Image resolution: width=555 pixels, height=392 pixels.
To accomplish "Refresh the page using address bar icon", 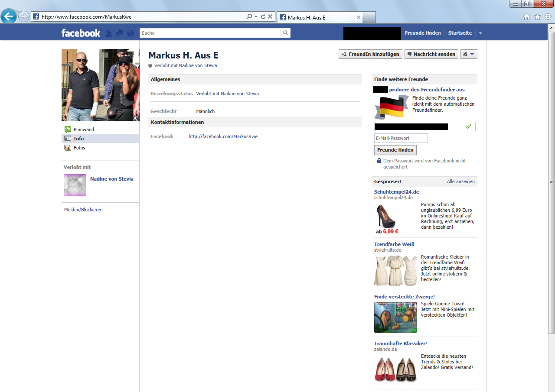I will click(263, 17).
